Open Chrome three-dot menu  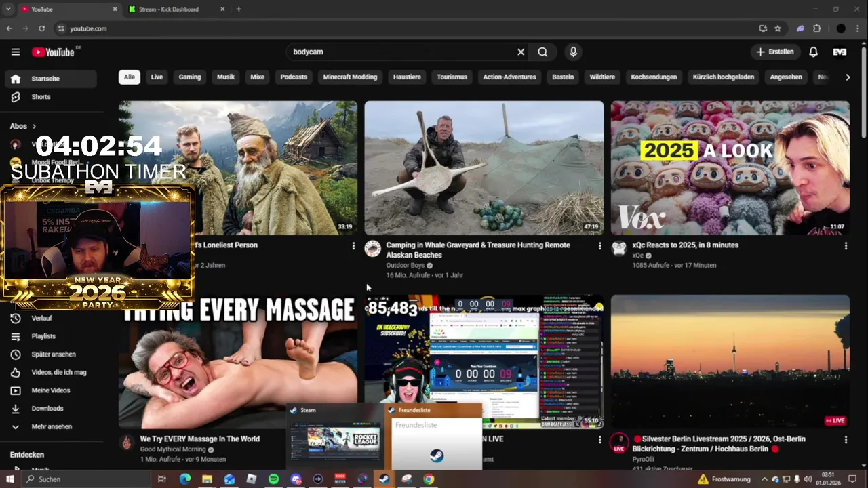859,28
